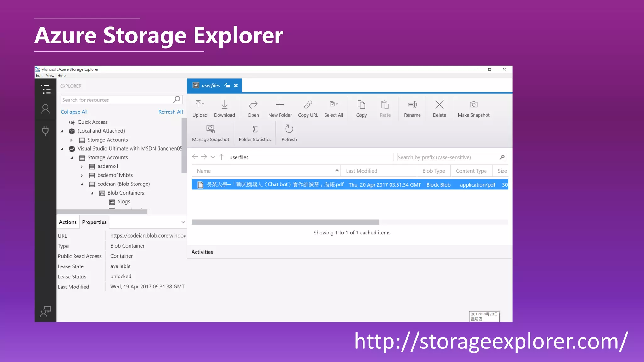
Task: Expand the bsdemo1lvhbts tree node
Action: coord(82,175)
